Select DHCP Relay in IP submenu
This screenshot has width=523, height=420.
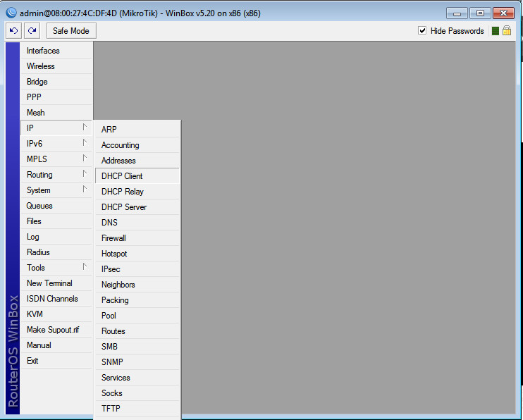(137, 192)
